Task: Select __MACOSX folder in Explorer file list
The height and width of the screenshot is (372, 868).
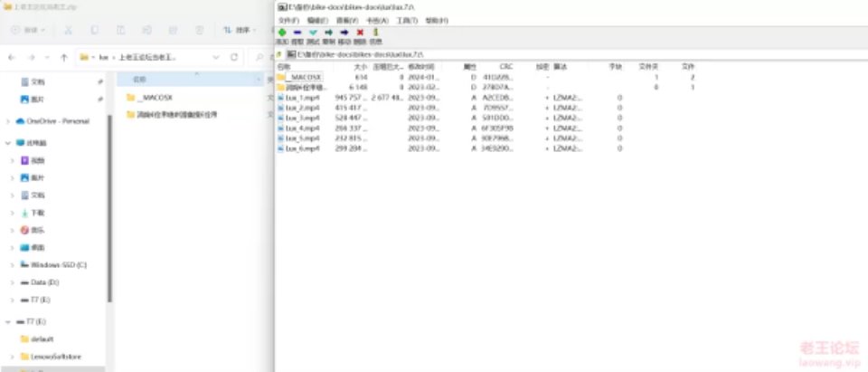Action: click(x=149, y=98)
